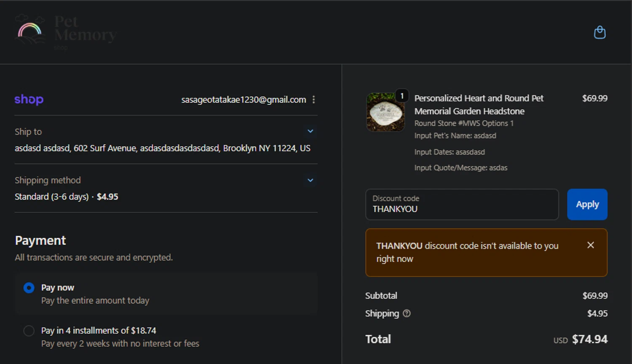Click 'All transactions are secure and encrypted' text

point(94,258)
